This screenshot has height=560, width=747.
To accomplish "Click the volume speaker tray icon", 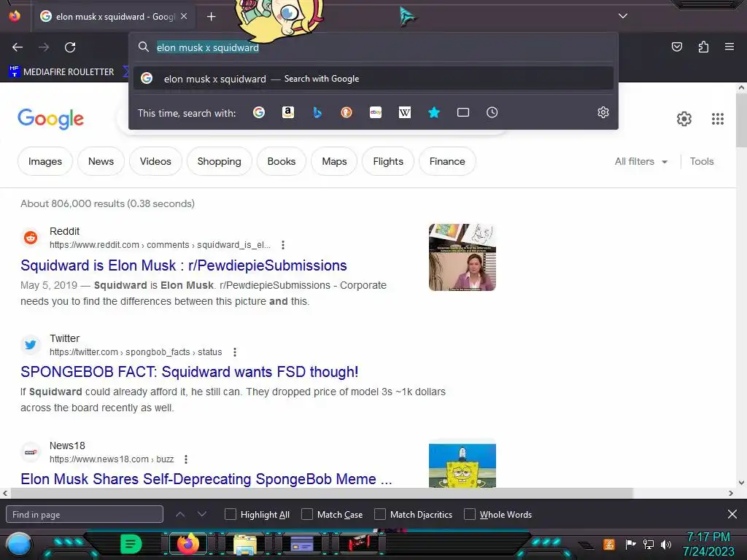I will pyautogui.click(x=666, y=544).
